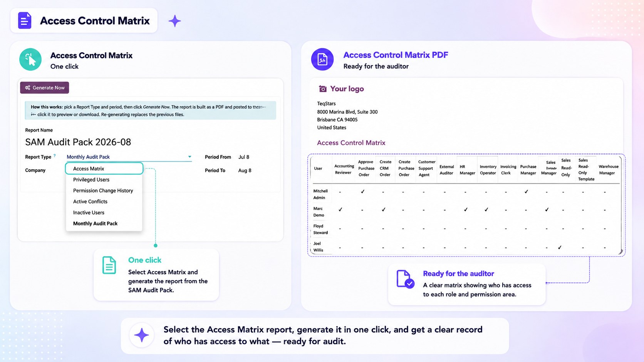Click the purple PDF file icon
644x362 pixels.
pyautogui.click(x=322, y=59)
